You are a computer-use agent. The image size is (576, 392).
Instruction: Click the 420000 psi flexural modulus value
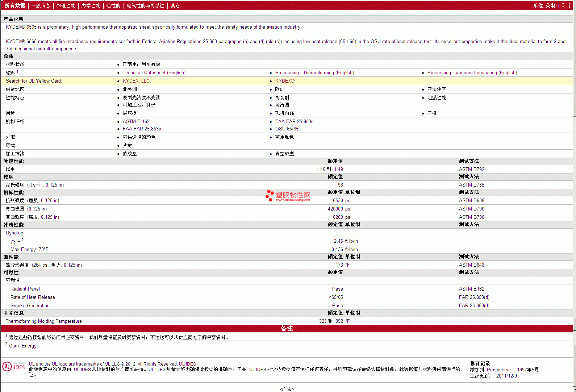pos(339,209)
